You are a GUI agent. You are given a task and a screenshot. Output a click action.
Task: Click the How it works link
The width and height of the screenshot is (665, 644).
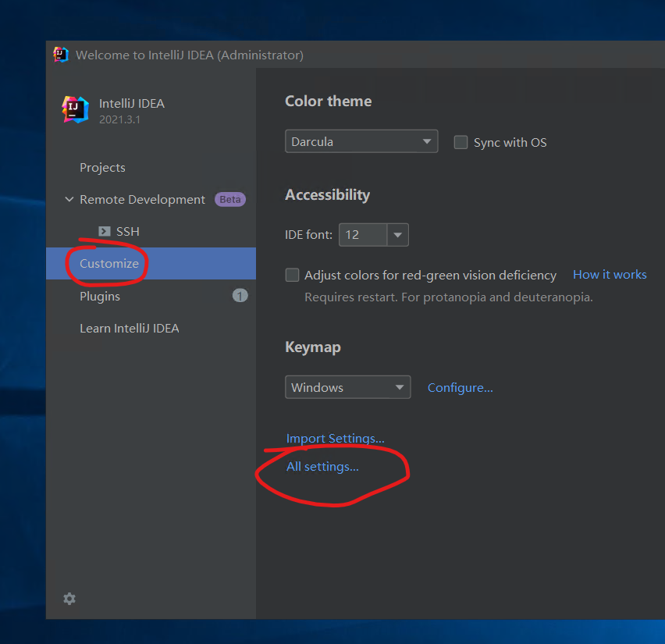(x=610, y=275)
